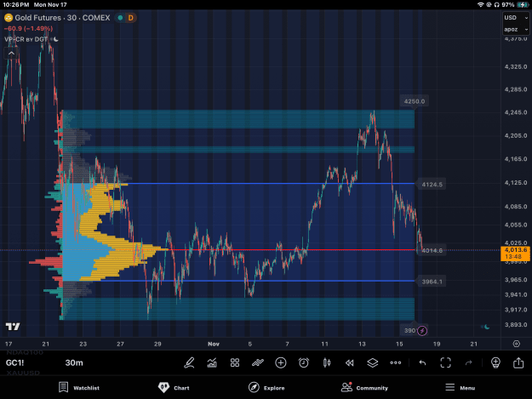This screenshot has width=532, height=399.
Task: Select the 4250.0 price label
Action: tap(415, 101)
